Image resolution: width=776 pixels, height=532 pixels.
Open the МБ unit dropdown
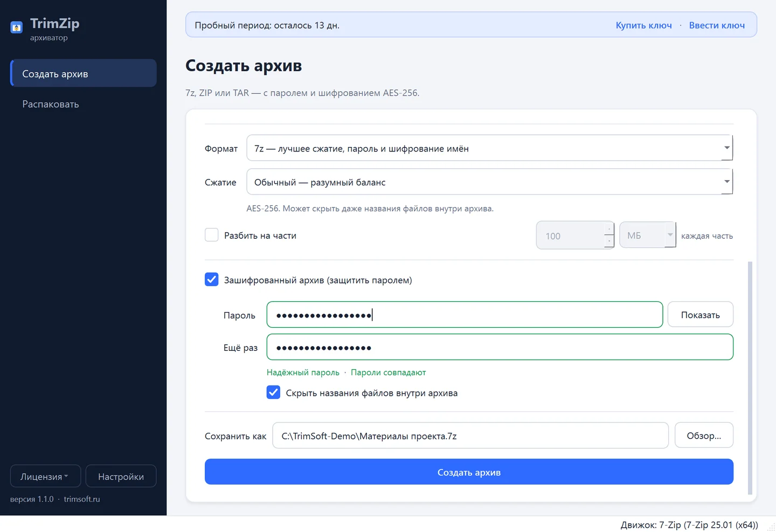[x=648, y=236]
